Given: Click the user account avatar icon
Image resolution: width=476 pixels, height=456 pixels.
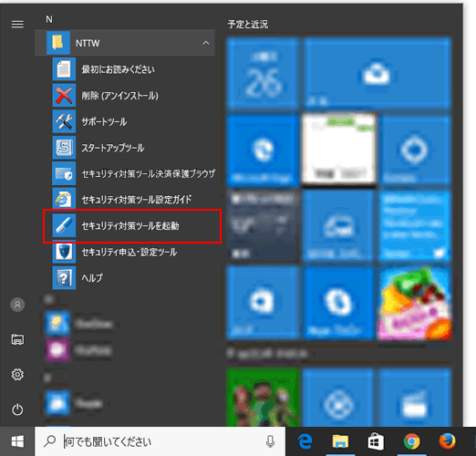Looking at the screenshot, I should point(17,305).
